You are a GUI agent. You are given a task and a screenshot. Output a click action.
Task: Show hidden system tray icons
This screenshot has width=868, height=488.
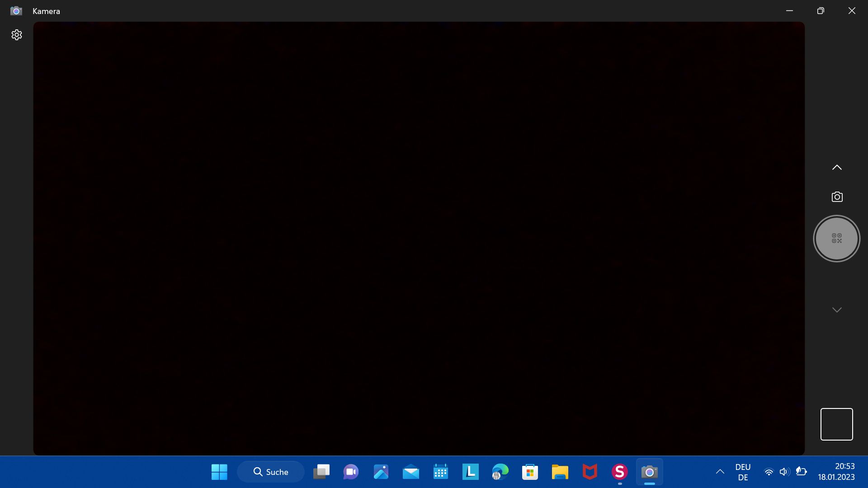[x=720, y=472]
